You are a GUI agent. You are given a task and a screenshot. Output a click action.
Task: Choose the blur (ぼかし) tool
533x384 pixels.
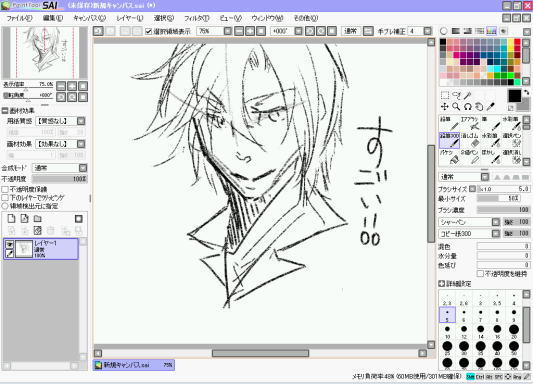click(491, 157)
